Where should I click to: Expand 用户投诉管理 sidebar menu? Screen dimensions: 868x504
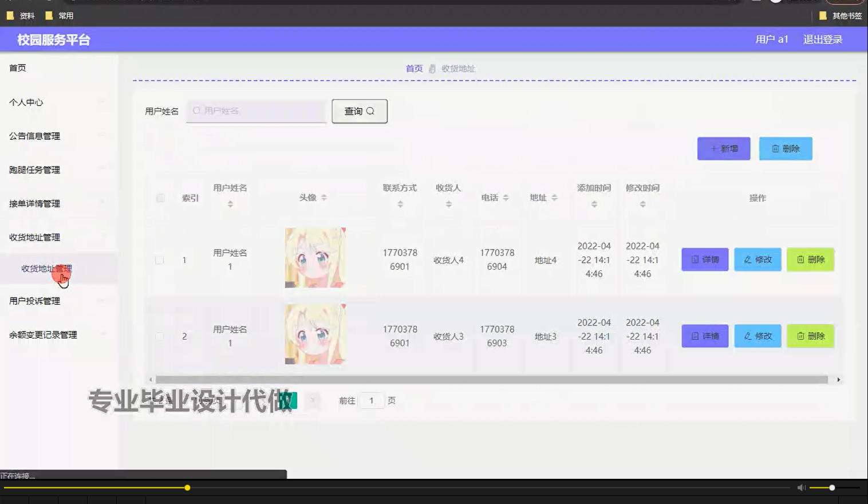[x=58, y=301]
